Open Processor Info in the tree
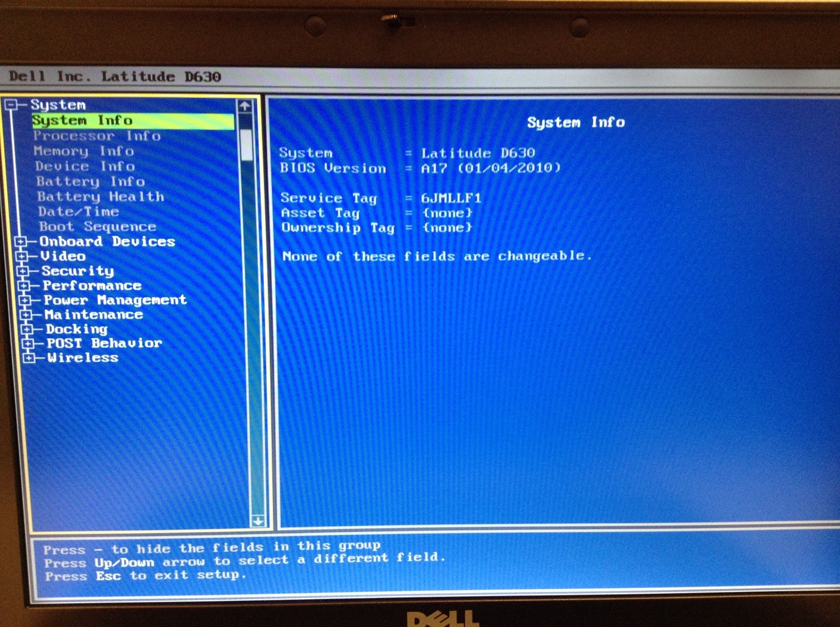Screen dimensions: 840x627 (x=97, y=136)
